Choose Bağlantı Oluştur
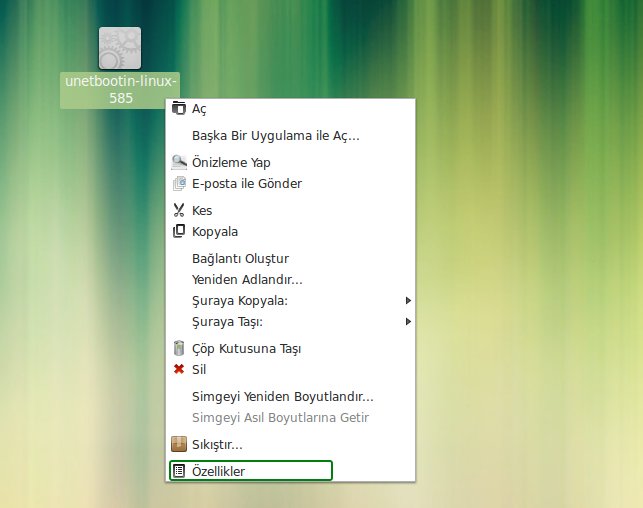 (x=290, y=258)
